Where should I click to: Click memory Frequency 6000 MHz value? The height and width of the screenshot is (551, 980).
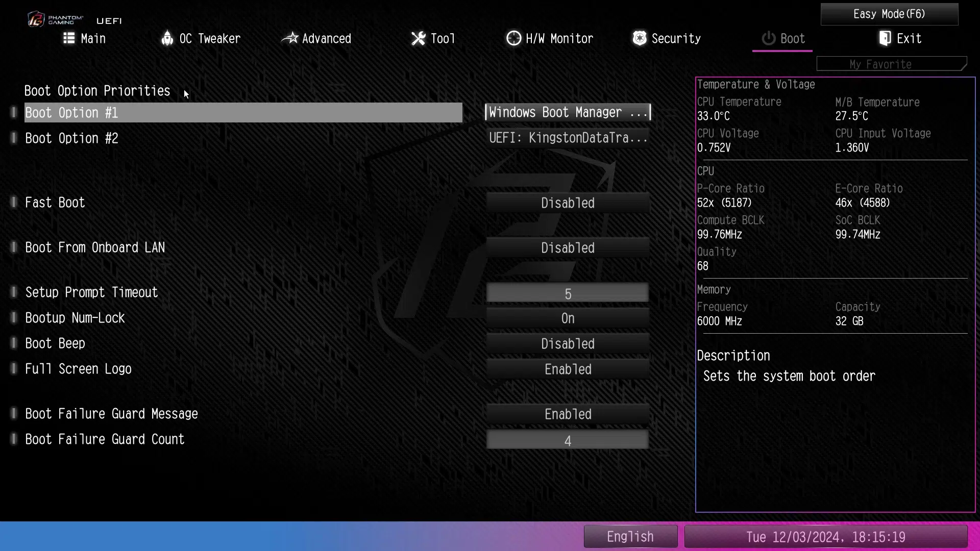pyautogui.click(x=720, y=321)
